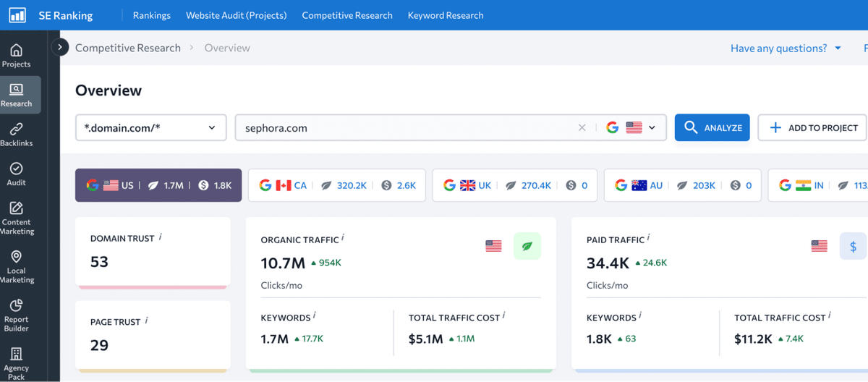The image size is (868, 382).
Task: Select the UK region tab
Action: [515, 185]
